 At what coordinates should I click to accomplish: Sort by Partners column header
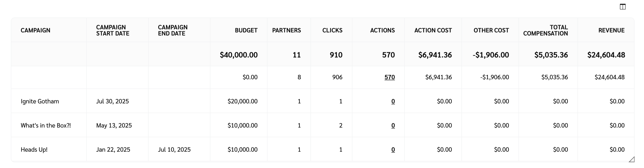286,30
